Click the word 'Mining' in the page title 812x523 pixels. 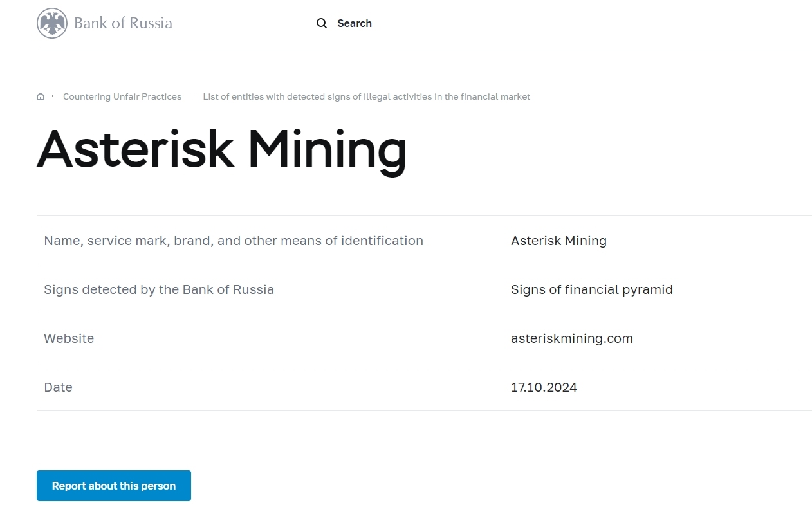coord(327,149)
